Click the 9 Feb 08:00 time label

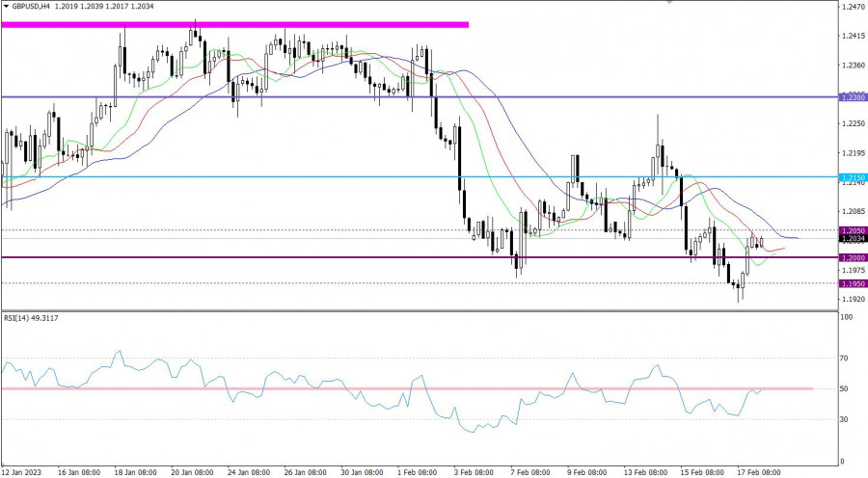588,472
